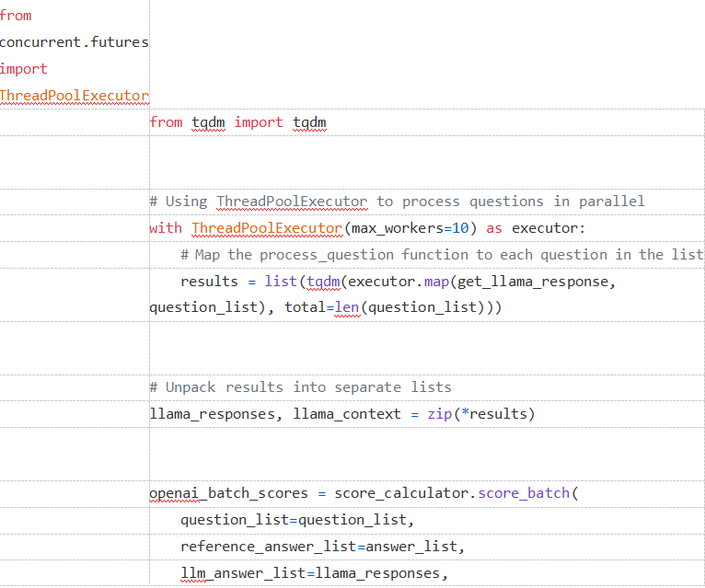
Task: Click 'zip(*results)' expression
Action: point(481,414)
